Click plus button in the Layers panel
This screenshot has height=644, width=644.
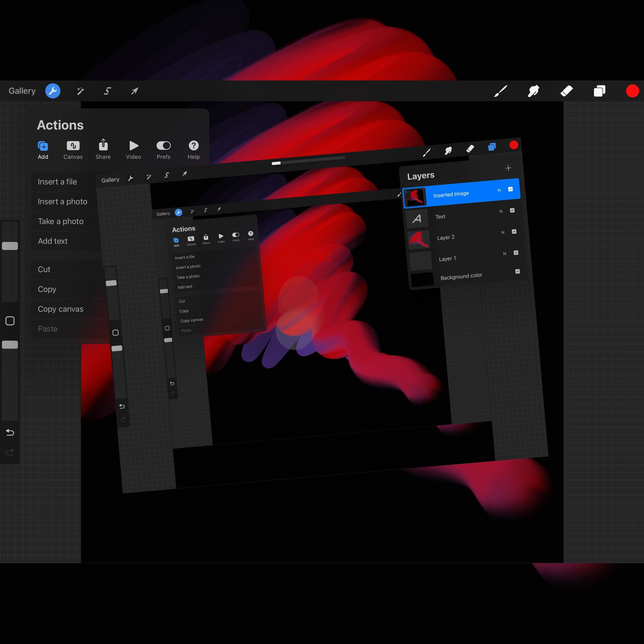(508, 168)
